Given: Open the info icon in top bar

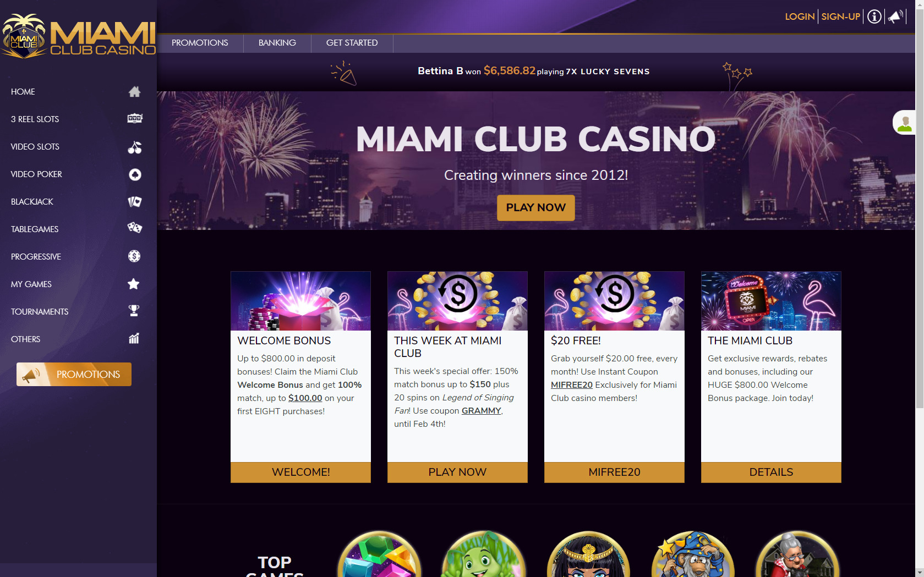Looking at the screenshot, I should (874, 17).
